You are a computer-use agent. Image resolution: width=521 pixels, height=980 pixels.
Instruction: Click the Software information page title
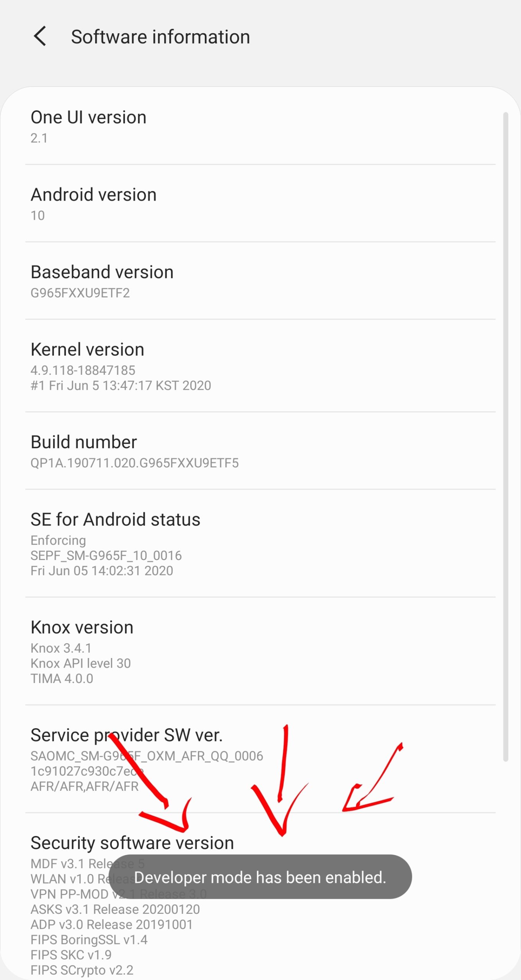click(x=160, y=37)
